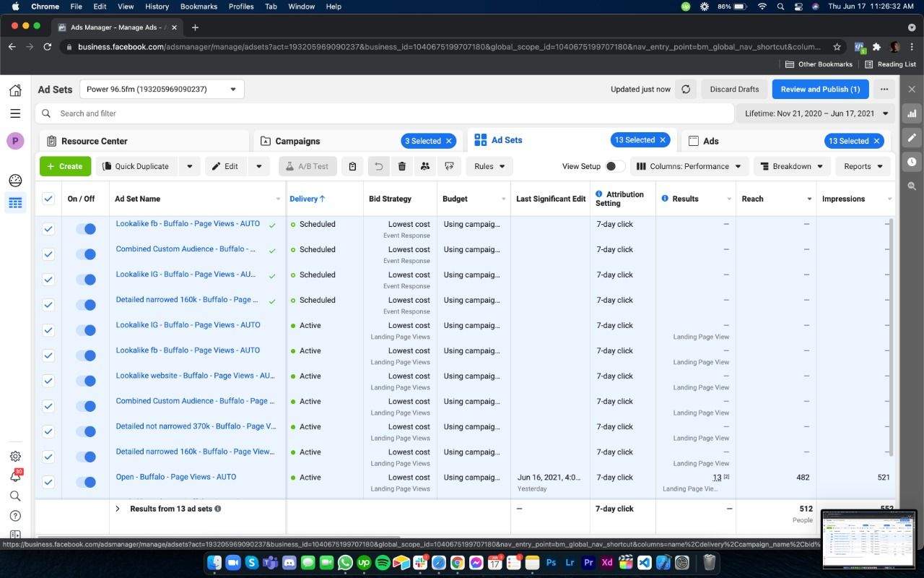Viewport: 924px width, 578px height.
Task: Click the Chrome extensions puzzle icon
Action: pyautogui.click(x=876, y=47)
